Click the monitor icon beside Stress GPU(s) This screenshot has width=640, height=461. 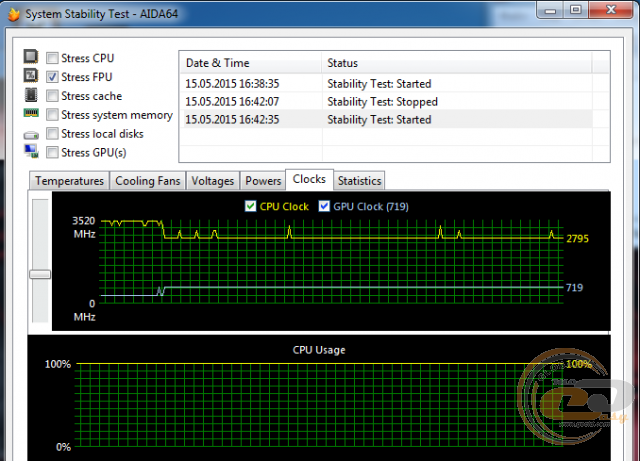[x=31, y=151]
